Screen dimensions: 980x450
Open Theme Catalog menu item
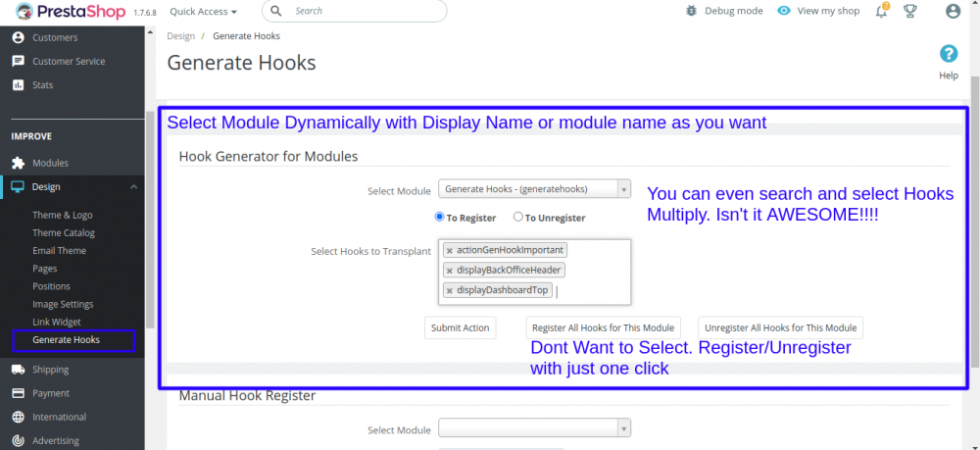point(64,232)
